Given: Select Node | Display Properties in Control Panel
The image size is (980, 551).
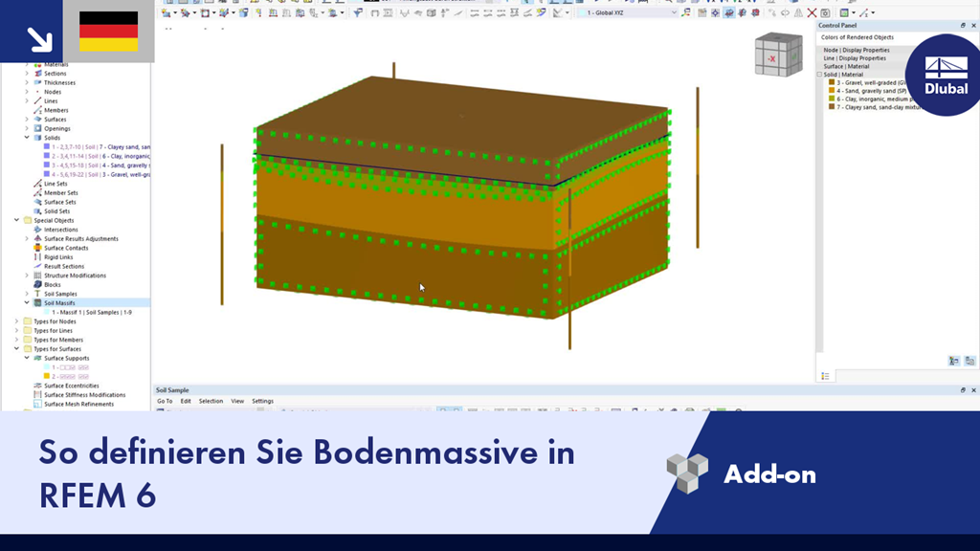Looking at the screenshot, I should 857,50.
